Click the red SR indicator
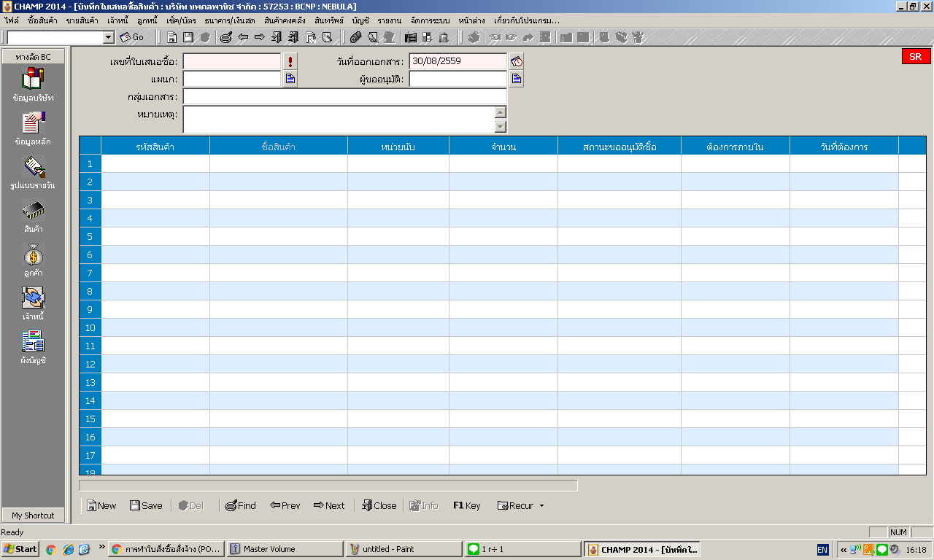Image resolution: width=934 pixels, height=560 pixels. [916, 57]
